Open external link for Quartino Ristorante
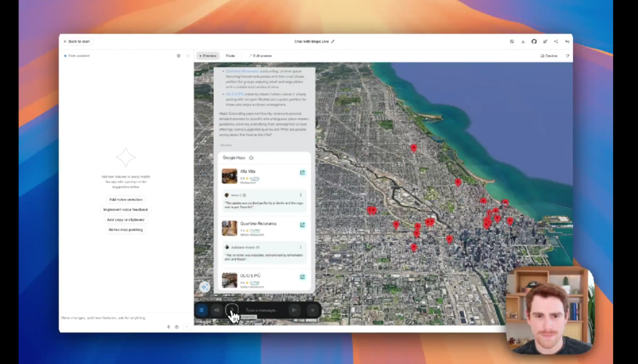 [x=302, y=225]
